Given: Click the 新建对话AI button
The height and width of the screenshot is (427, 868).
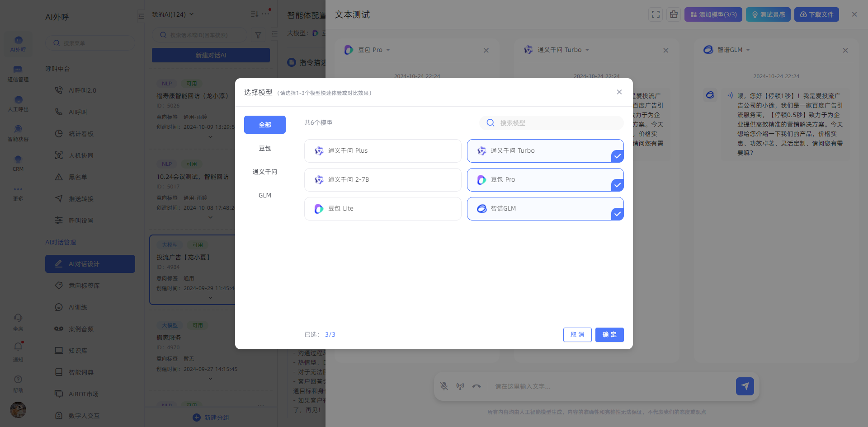Looking at the screenshot, I should point(211,55).
